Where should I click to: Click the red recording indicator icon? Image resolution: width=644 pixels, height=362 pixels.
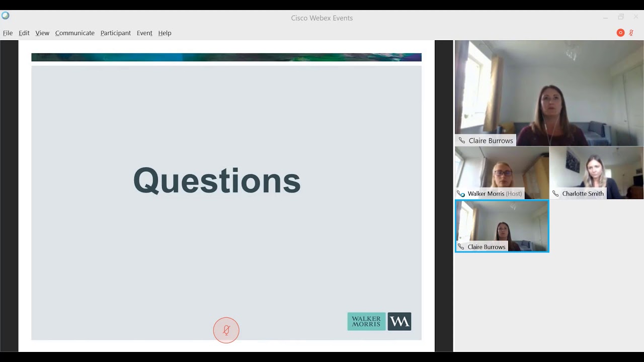(620, 33)
